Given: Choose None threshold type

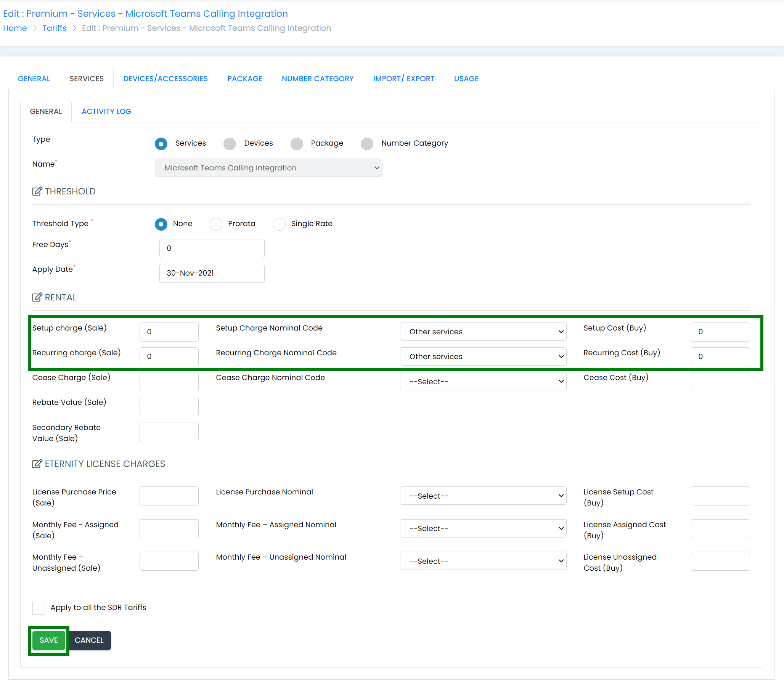Looking at the screenshot, I should (x=161, y=224).
